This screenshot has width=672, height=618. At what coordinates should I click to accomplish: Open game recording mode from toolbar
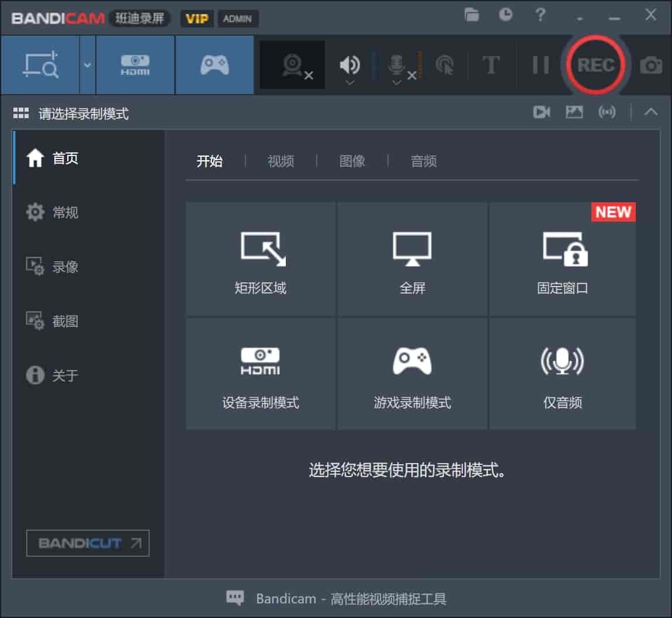tap(214, 64)
